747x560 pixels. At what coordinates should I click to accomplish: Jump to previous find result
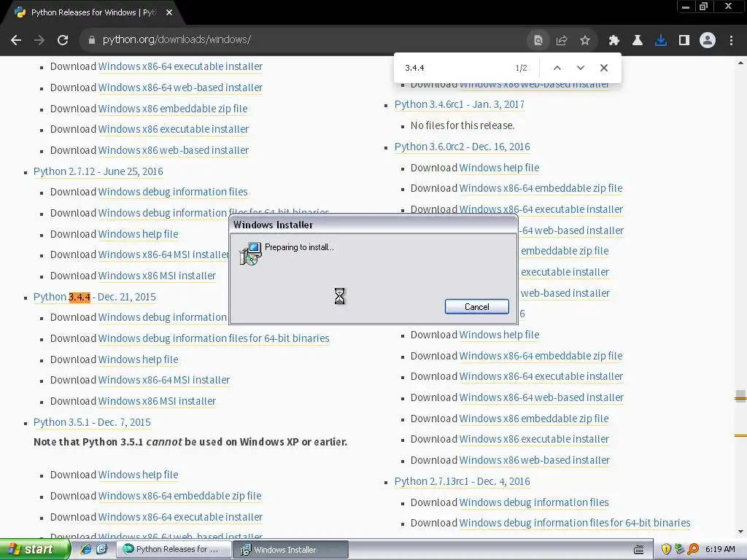(557, 68)
